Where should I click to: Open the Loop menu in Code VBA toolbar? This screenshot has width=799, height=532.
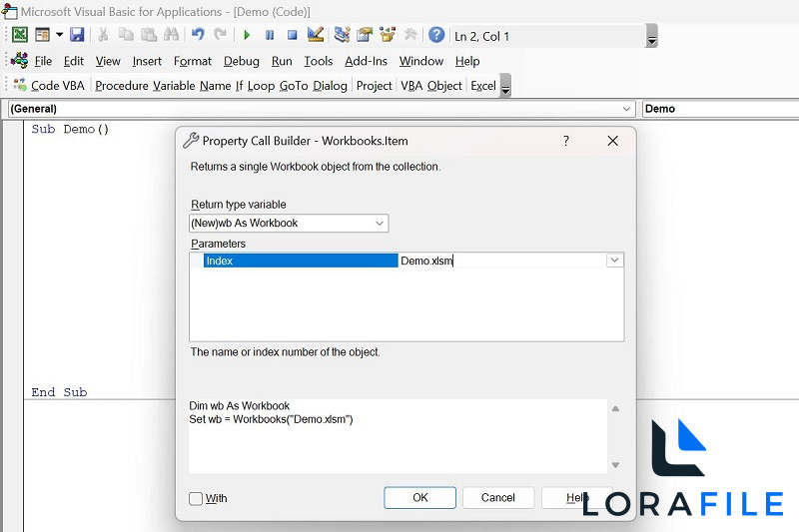pos(261,86)
